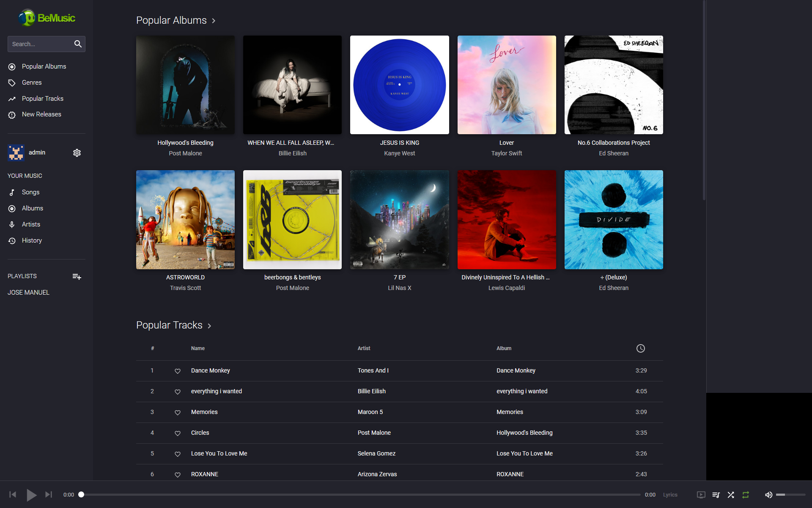This screenshot has width=812, height=508.
Task: Open beerbongs & bentleys album cover
Action: [x=292, y=220]
